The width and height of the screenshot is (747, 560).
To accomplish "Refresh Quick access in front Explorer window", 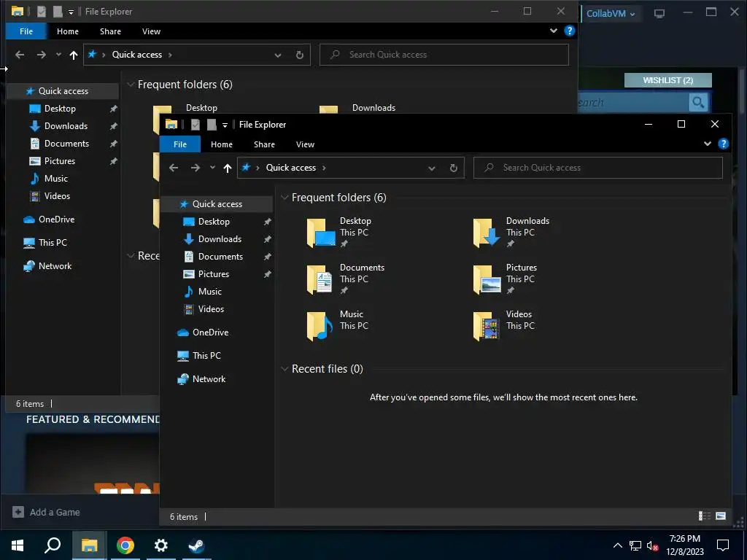I will [454, 168].
